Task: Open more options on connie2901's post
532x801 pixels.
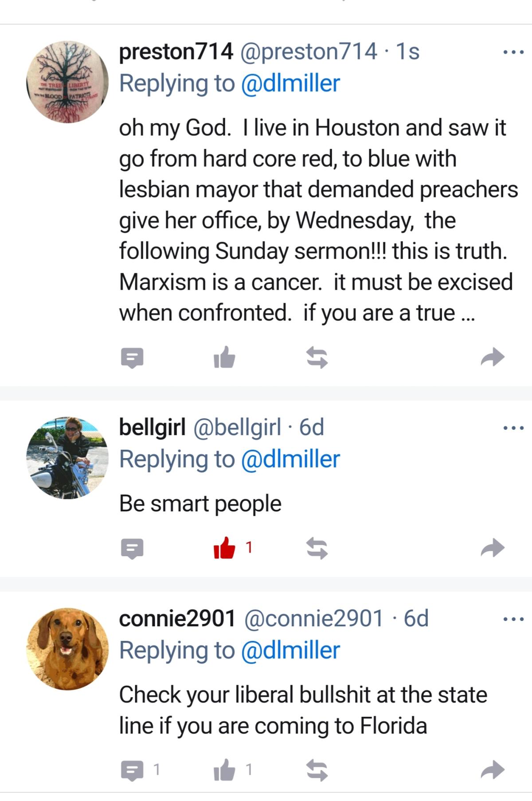Action: pyautogui.click(x=513, y=619)
